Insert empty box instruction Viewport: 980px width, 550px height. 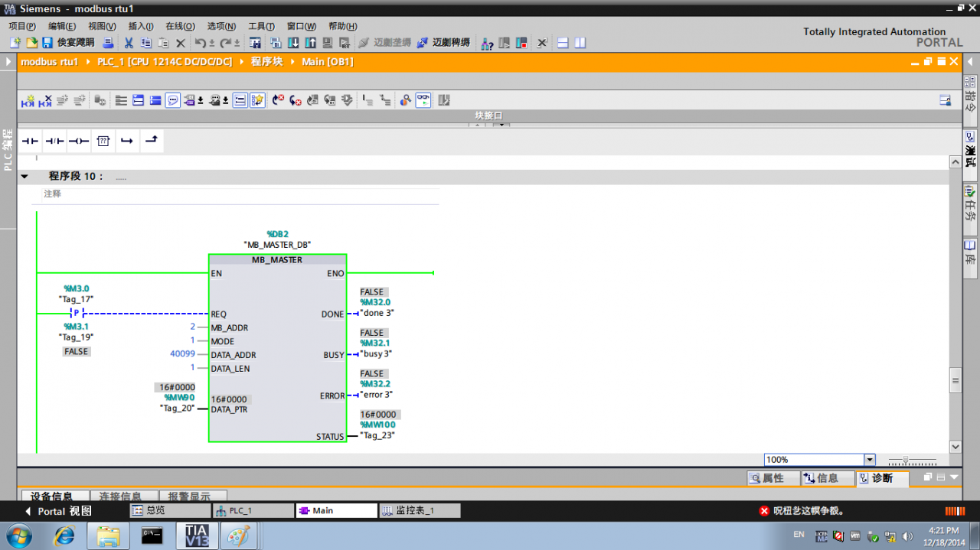[103, 141]
